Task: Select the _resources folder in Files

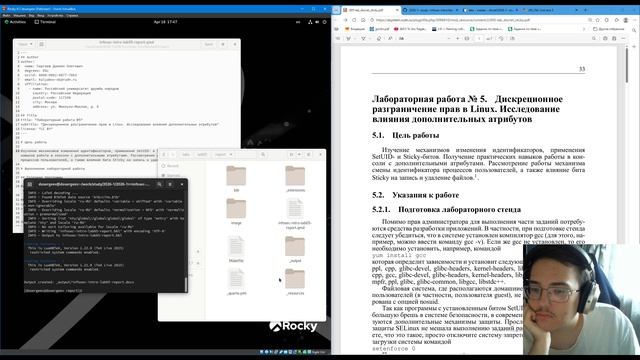Action: [x=295, y=282]
